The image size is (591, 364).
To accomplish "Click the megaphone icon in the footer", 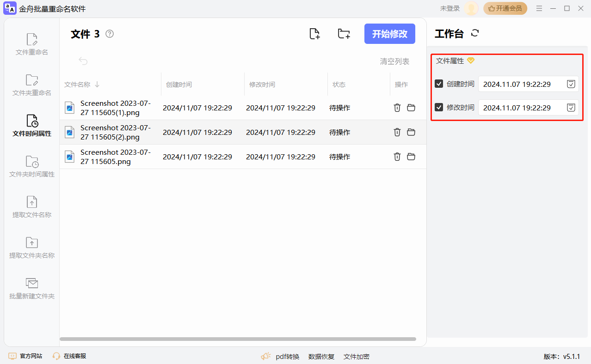I will click(266, 356).
